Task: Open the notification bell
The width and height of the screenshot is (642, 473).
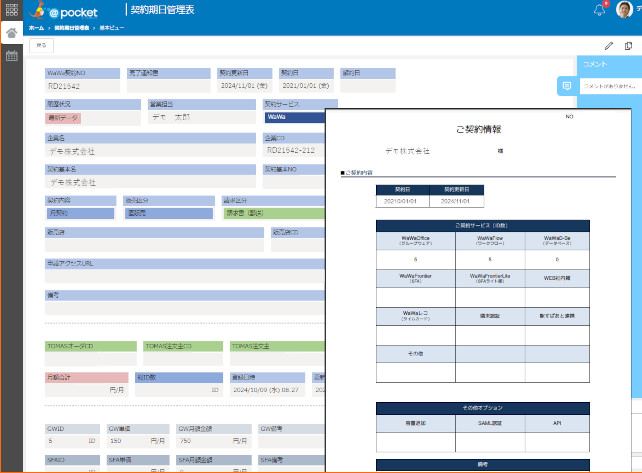Action: [x=599, y=9]
